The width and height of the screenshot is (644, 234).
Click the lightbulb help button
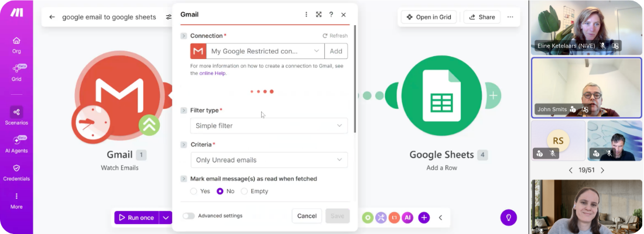click(508, 217)
